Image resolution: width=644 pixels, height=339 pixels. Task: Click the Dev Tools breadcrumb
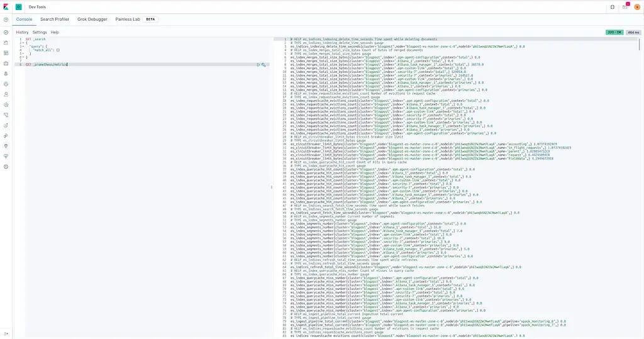coord(37,7)
